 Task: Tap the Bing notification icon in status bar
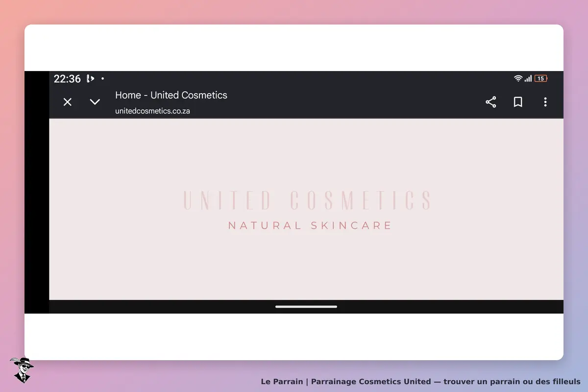[x=90, y=78]
